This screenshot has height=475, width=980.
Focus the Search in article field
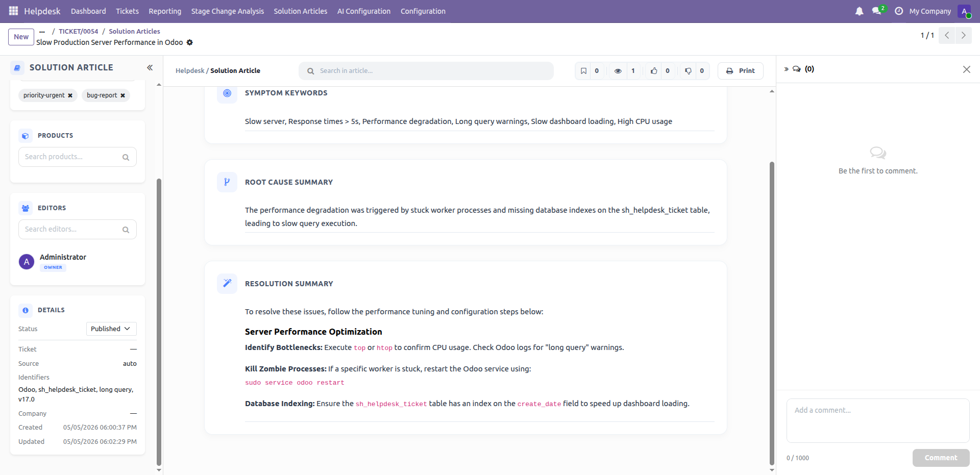426,71
